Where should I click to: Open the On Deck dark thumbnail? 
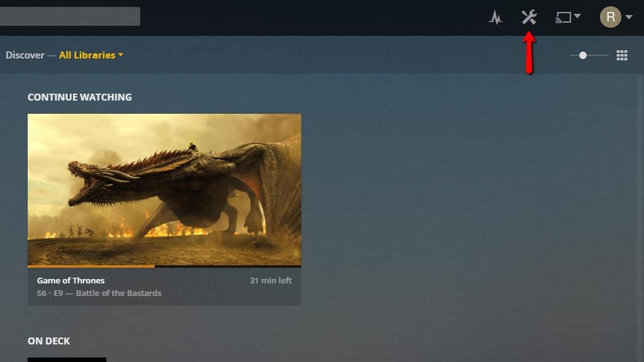[67, 359]
